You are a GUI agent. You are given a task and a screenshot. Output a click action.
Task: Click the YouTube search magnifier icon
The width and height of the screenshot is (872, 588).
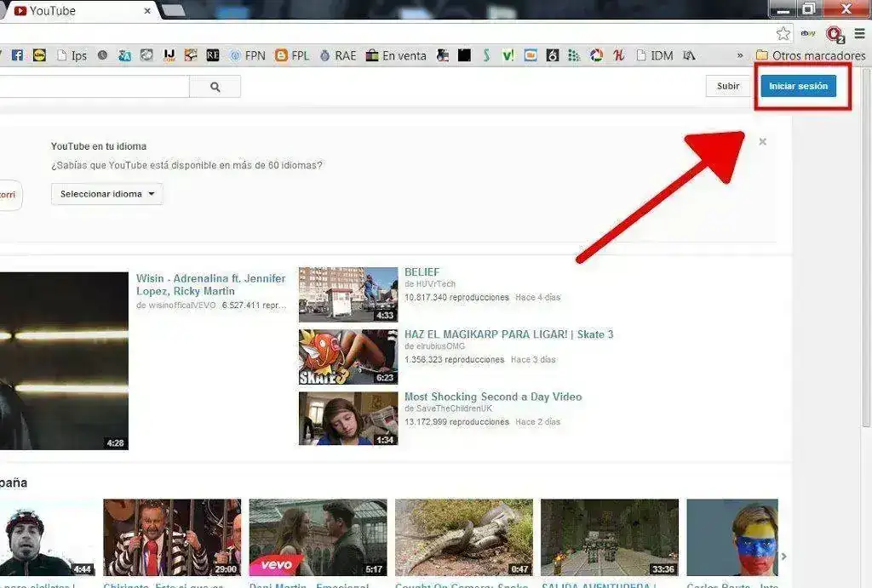click(213, 85)
